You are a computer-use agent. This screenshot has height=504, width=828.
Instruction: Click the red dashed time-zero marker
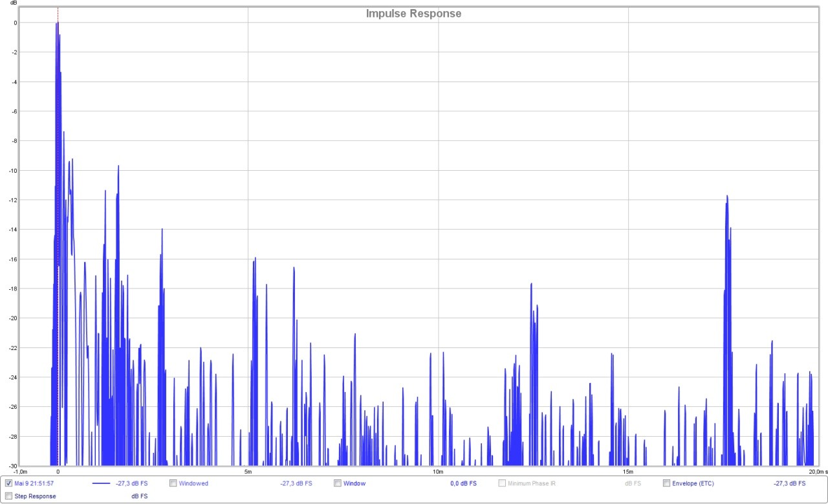pos(58,129)
